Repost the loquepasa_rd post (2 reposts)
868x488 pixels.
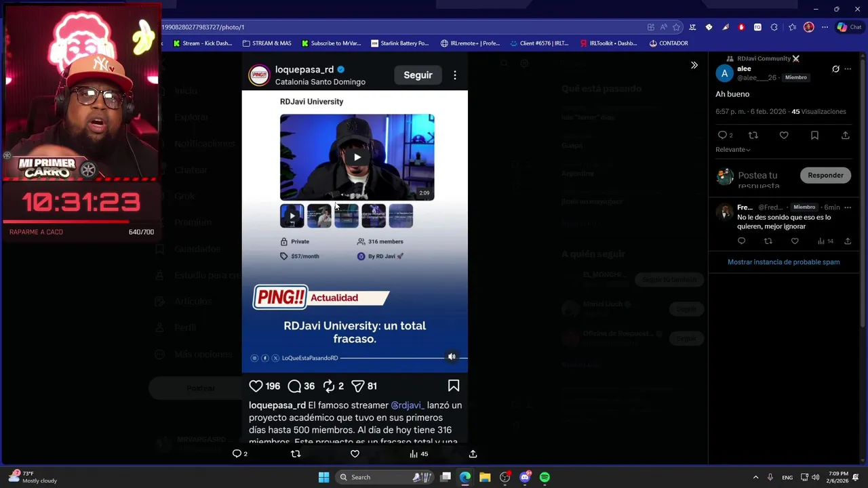(329, 386)
